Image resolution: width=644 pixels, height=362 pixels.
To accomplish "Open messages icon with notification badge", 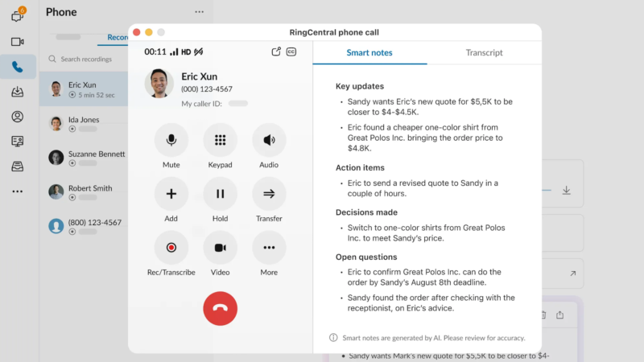I will pos(18,15).
